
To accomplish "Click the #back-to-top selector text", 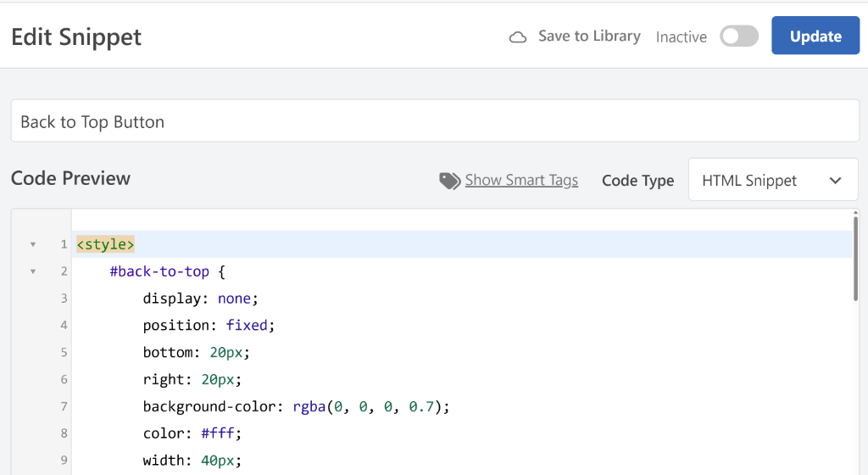I will 159,271.
